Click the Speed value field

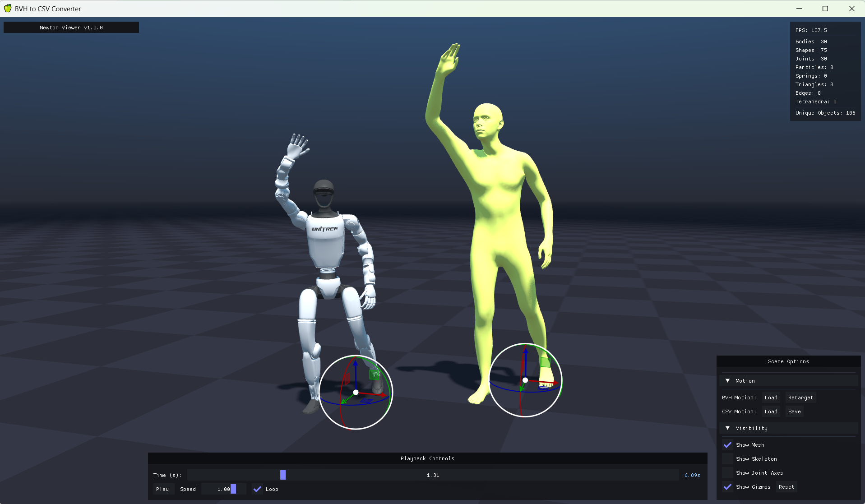tap(224, 489)
